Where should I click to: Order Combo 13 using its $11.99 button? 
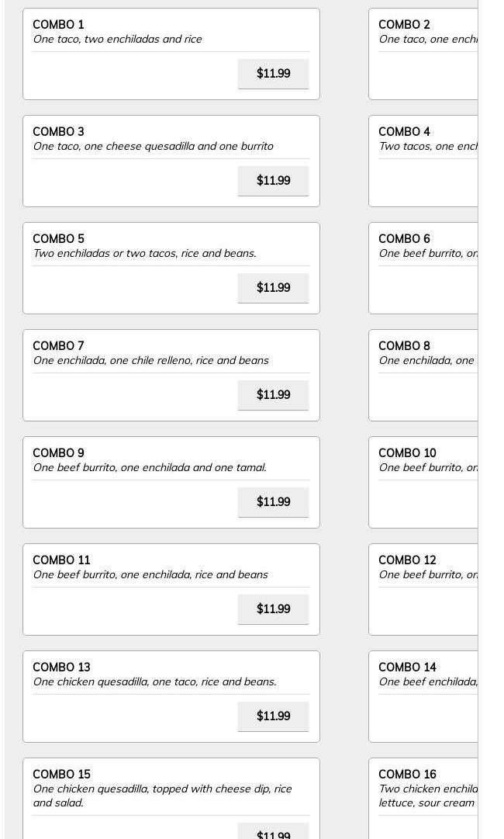pyautogui.click(x=273, y=716)
